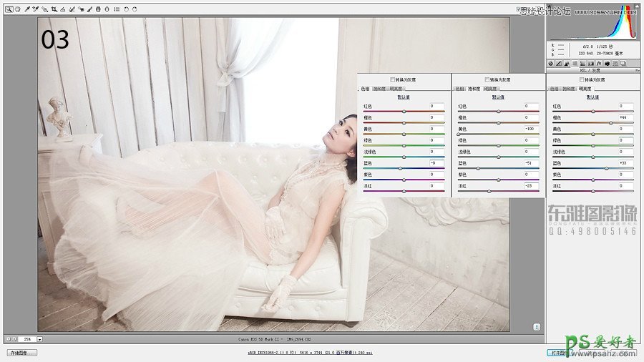Click the 存储图像 button

(22, 353)
